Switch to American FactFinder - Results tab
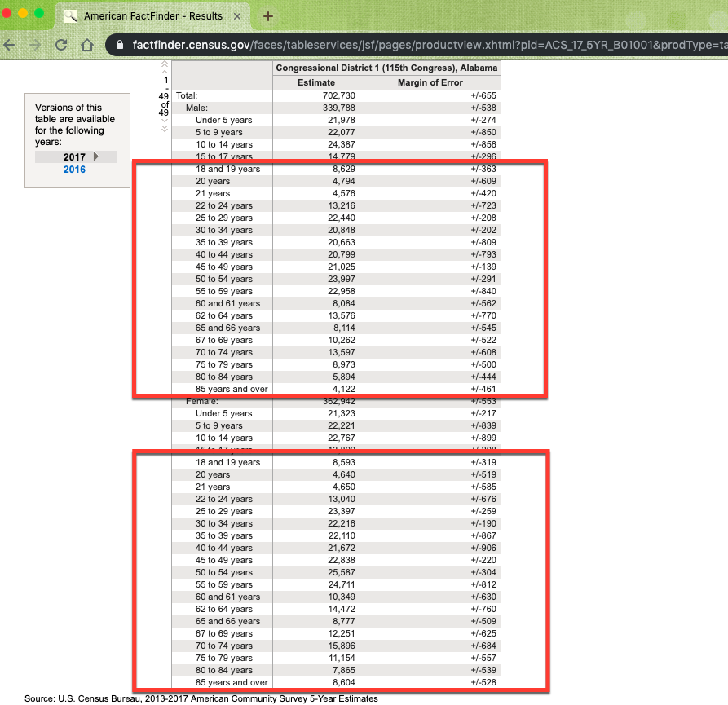Viewport: 728px width, 705px height. pos(151,16)
